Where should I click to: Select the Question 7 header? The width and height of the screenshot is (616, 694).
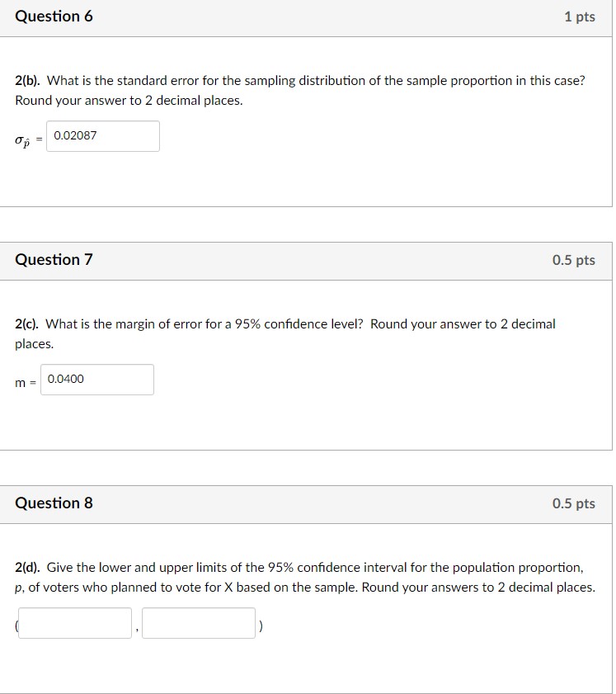pyautogui.click(x=54, y=259)
